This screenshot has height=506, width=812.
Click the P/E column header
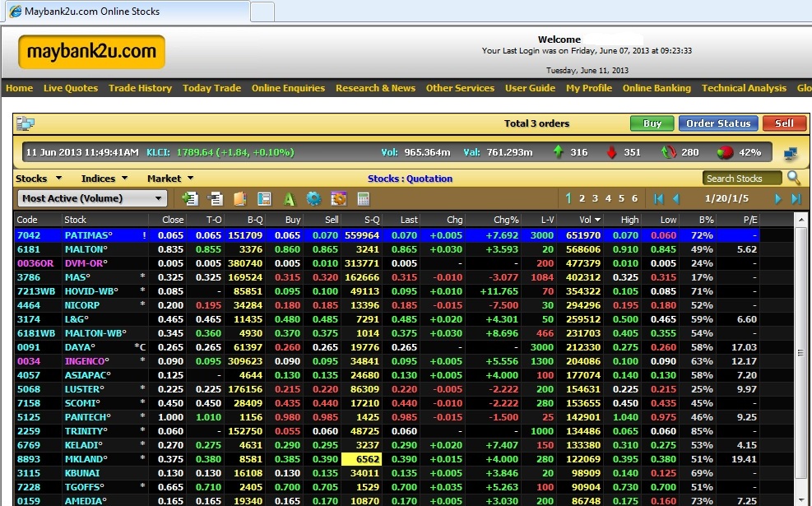(x=749, y=220)
